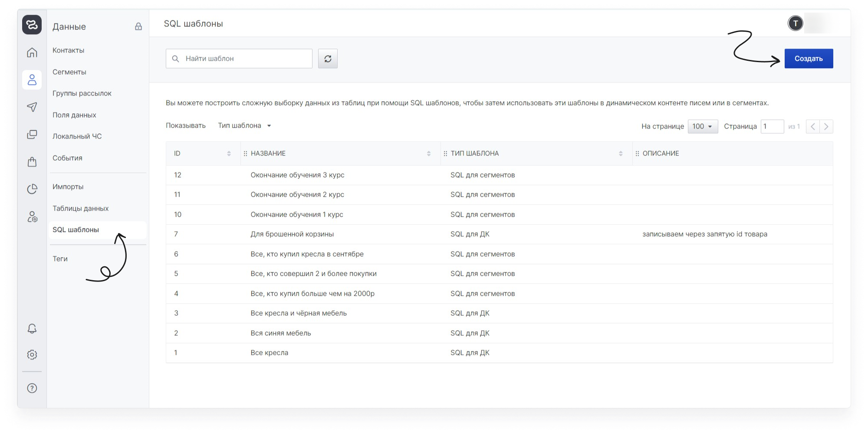Image resolution: width=868 pixels, height=434 pixels.
Task: Open Таблицы данных menu item
Action: tap(81, 209)
